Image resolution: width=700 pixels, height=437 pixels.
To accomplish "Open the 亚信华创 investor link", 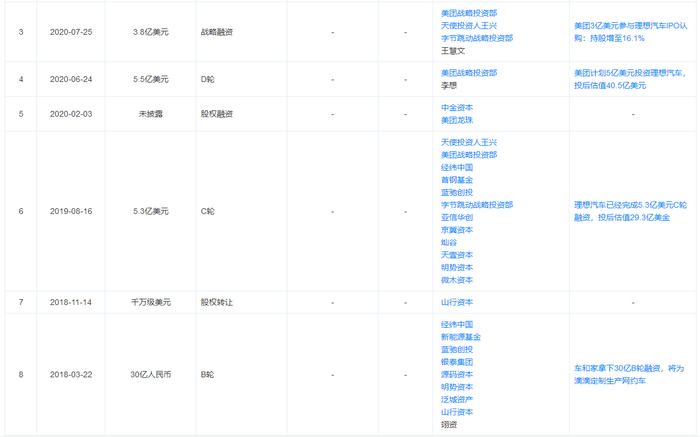I will click(457, 217).
